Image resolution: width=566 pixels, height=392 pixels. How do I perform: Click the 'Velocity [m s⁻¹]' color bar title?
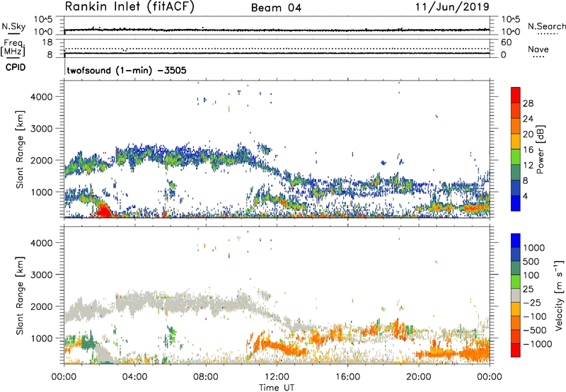click(x=559, y=295)
